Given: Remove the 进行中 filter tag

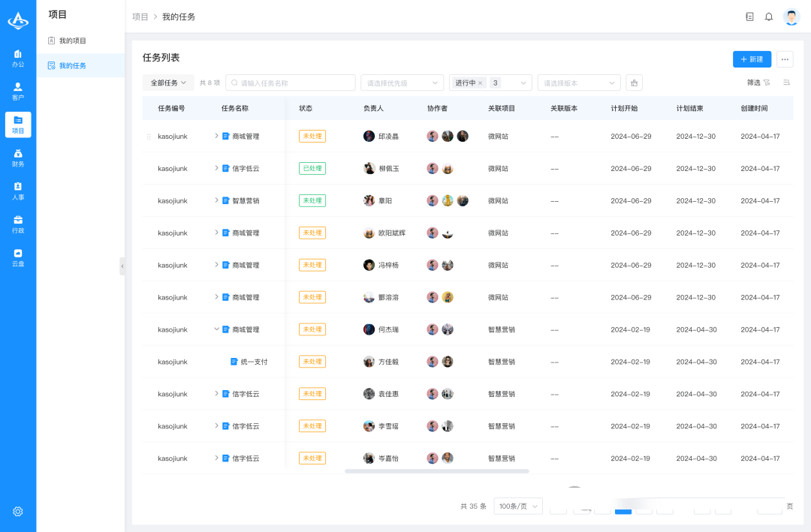Looking at the screenshot, I should point(481,83).
